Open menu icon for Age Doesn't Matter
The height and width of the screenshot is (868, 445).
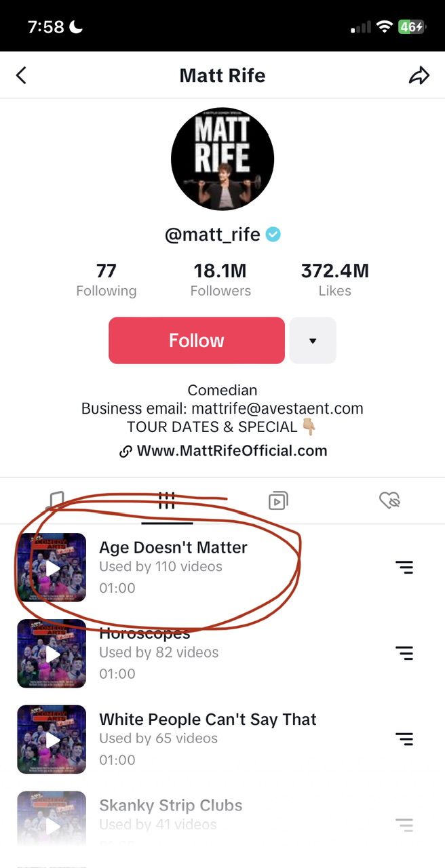[404, 568]
